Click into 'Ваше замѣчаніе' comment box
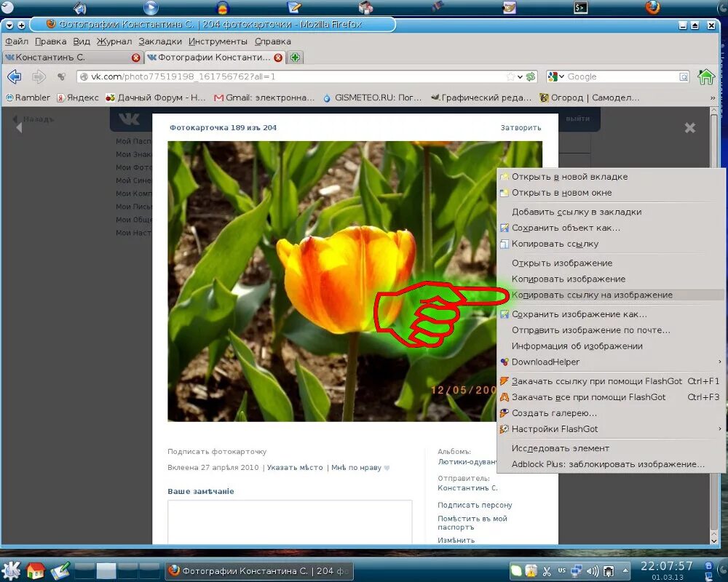This screenshot has height=582, width=728. [290, 522]
